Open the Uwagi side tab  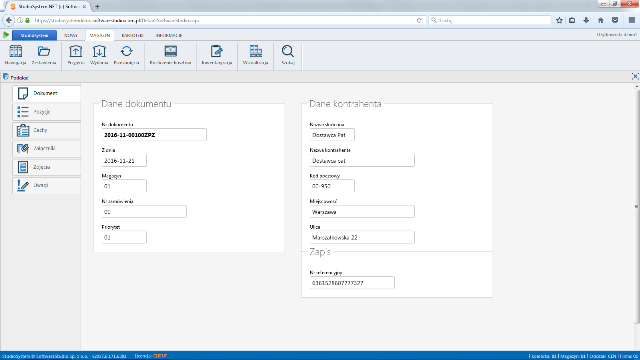(47, 185)
